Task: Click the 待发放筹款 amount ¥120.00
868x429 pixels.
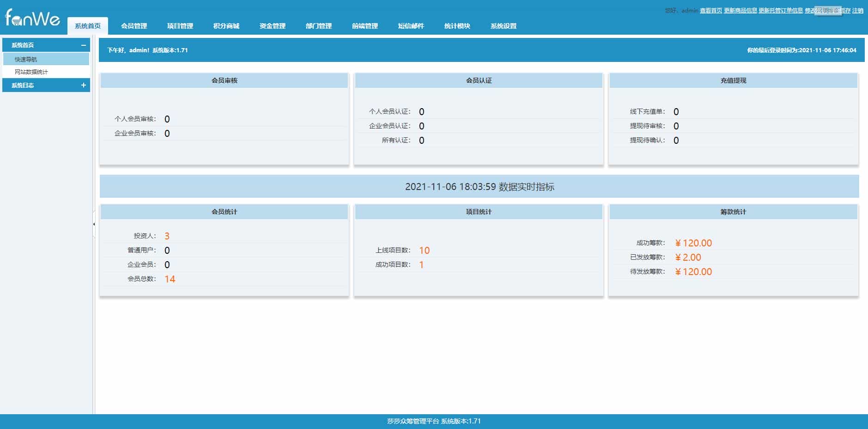Action: coord(693,272)
